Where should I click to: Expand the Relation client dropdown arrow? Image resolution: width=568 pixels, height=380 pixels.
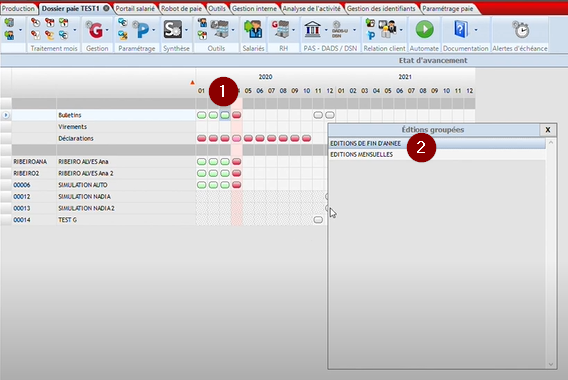[x=401, y=30]
